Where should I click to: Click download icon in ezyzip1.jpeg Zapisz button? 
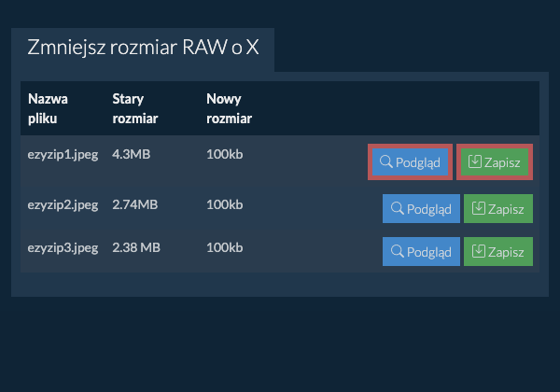click(x=475, y=162)
